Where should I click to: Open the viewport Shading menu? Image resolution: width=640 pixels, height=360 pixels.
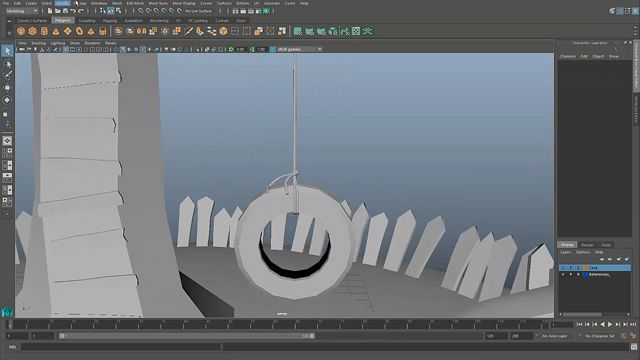click(39, 43)
